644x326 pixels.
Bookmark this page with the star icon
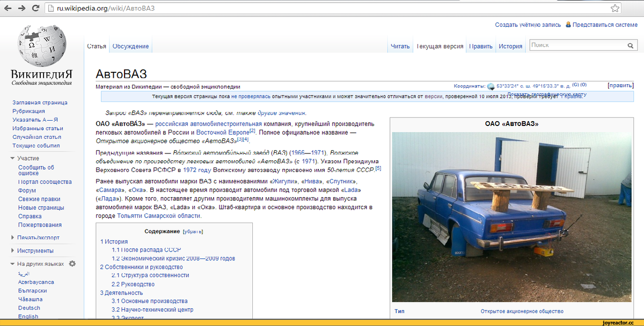[x=615, y=8]
